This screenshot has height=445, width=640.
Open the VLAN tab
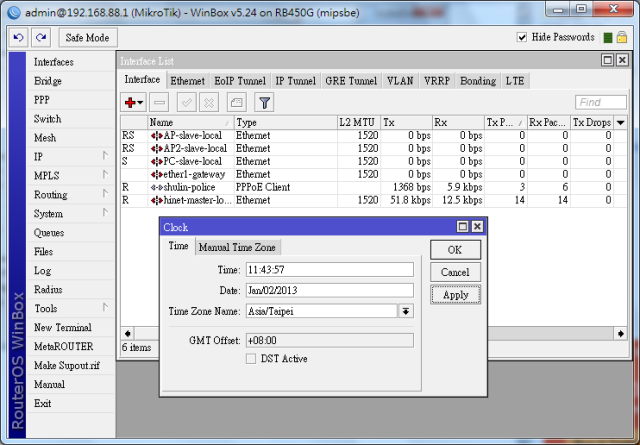point(400,81)
